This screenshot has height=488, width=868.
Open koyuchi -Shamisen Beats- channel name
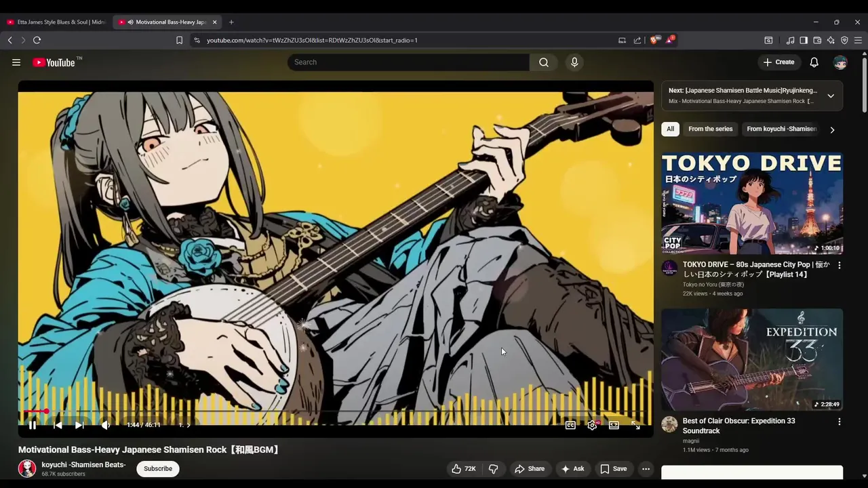click(83, 465)
